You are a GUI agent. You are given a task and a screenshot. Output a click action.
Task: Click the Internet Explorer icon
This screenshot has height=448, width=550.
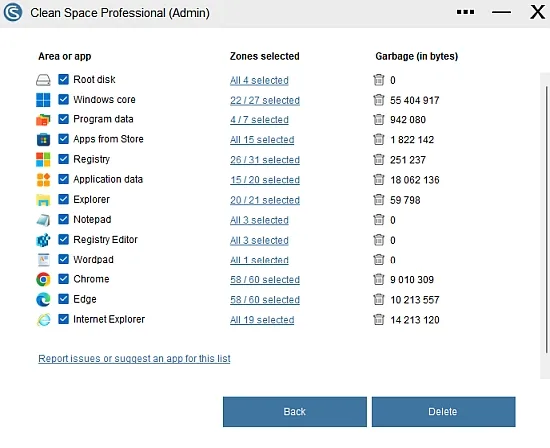pyautogui.click(x=43, y=319)
